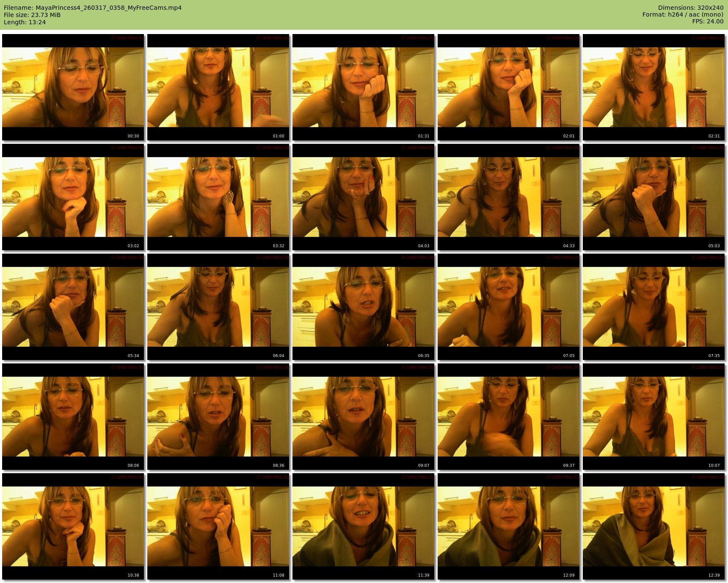Open the last frame at 12:39
The height and width of the screenshot is (583, 728).
(653, 526)
